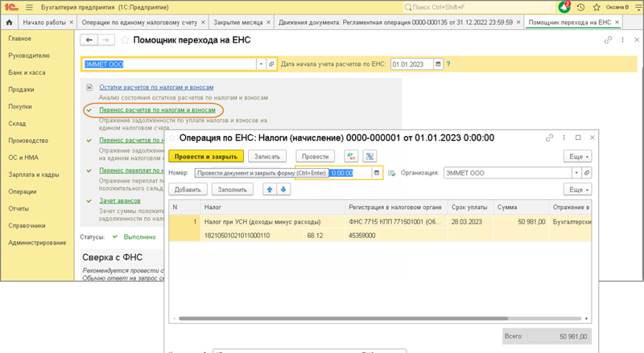
Task: Open more options in operation window title
Action: [563, 138]
